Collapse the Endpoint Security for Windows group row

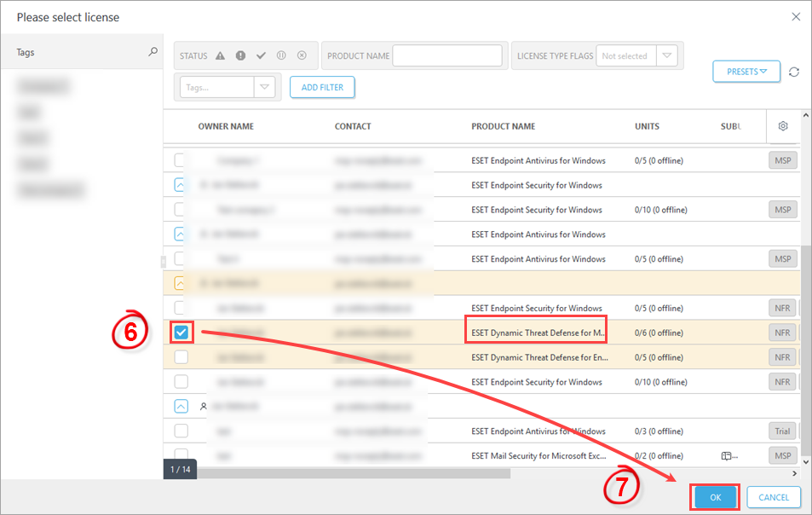click(179, 185)
